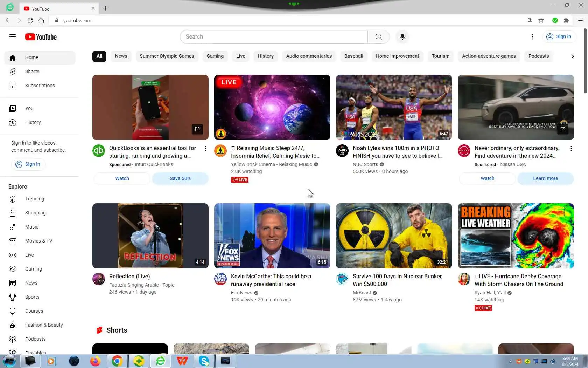Select the Home improvement chip

coord(397,56)
